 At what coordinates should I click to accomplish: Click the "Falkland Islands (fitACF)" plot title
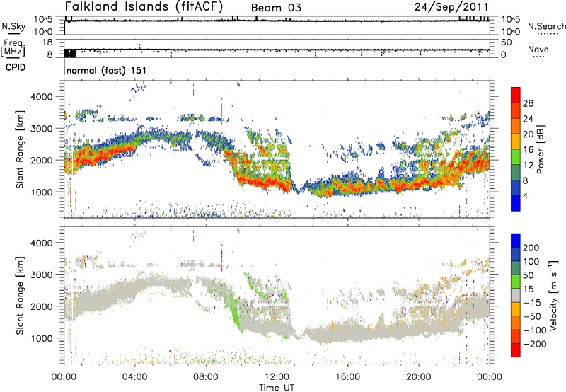pos(144,6)
